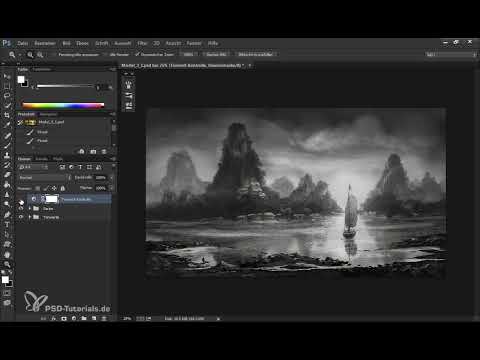Expand the group above Tonwerte
Image resolution: width=480 pixels, height=360 pixels.
tap(30, 208)
